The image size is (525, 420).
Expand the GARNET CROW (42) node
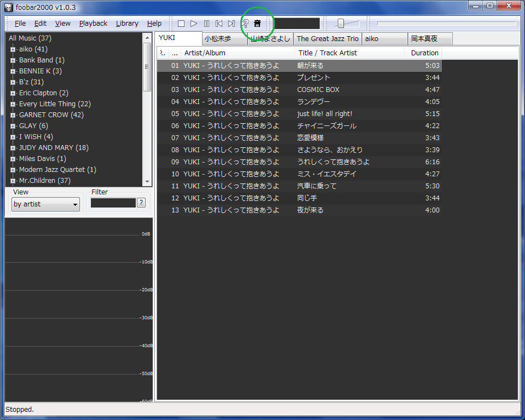(13, 115)
